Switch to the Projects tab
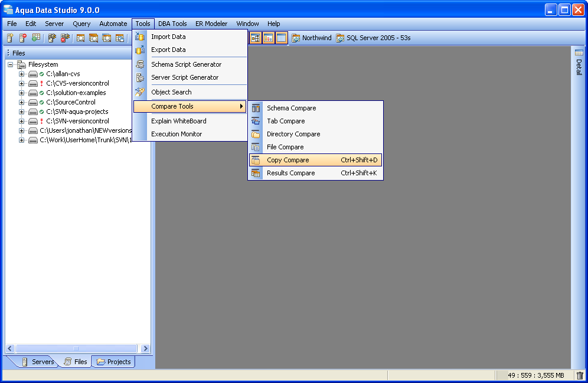 [113, 362]
